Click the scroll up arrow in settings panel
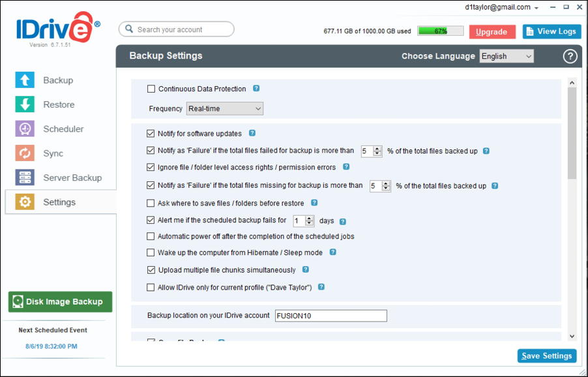This screenshot has width=588, height=377. click(572, 83)
